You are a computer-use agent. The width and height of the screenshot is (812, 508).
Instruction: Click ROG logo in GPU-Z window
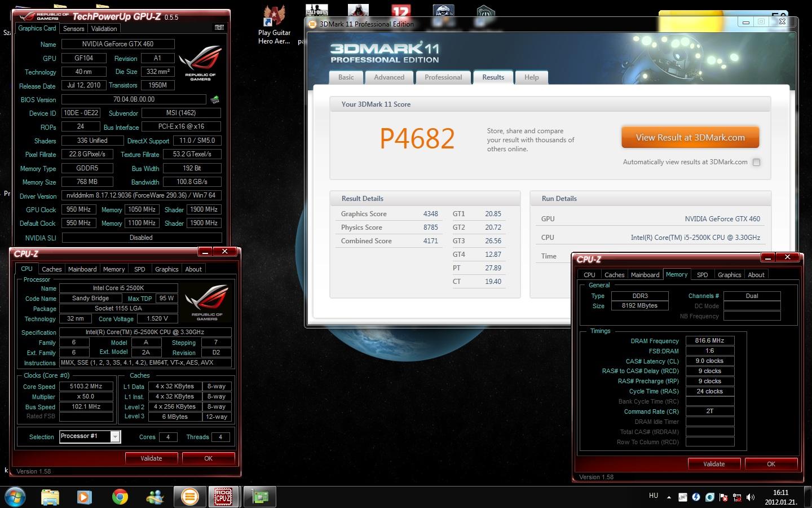tap(200, 63)
